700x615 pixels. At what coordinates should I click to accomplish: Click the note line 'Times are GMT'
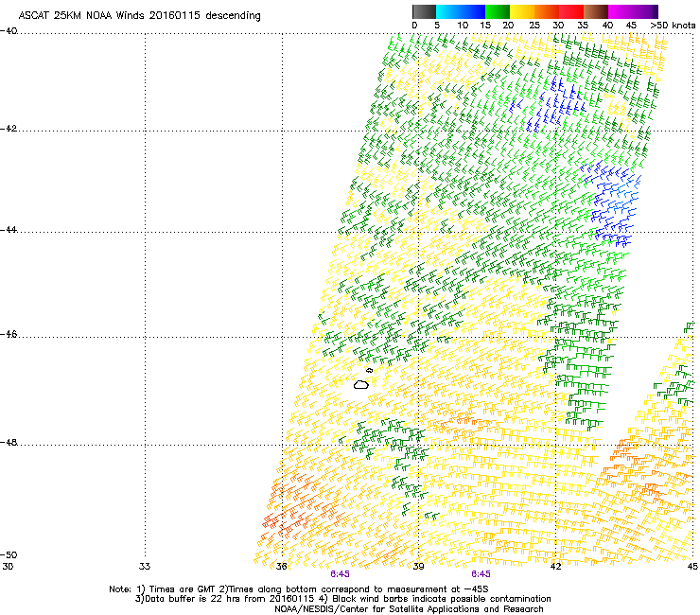point(183,589)
